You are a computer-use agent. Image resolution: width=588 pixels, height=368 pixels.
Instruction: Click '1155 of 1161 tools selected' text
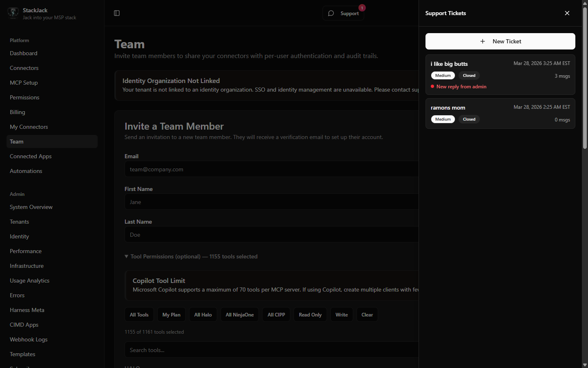point(154,332)
